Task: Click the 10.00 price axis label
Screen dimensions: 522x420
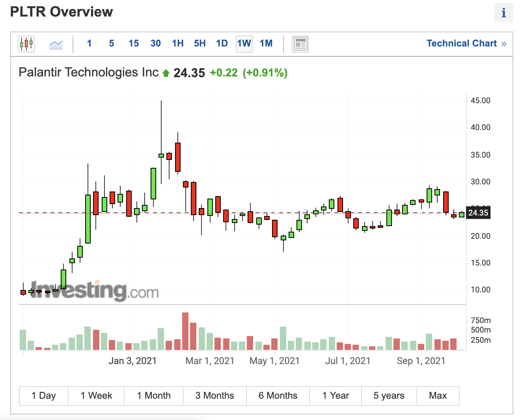Action: tap(481, 290)
